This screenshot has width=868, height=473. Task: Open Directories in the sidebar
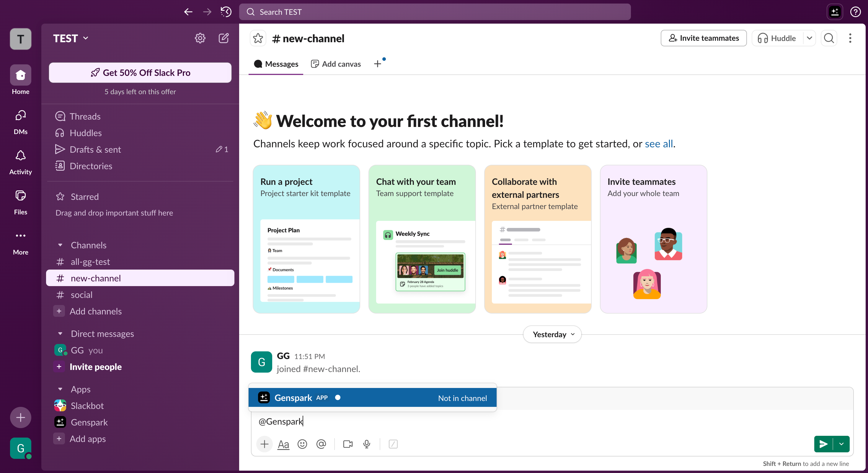(140, 166)
